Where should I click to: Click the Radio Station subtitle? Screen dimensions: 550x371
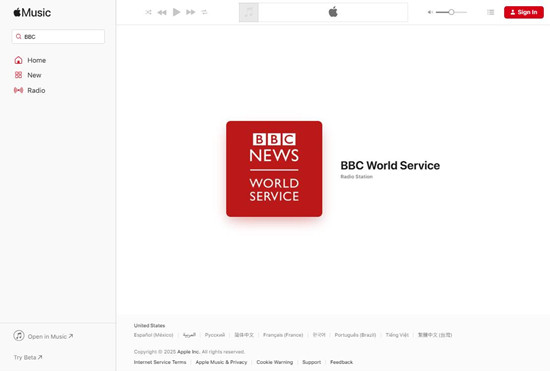[x=356, y=177]
